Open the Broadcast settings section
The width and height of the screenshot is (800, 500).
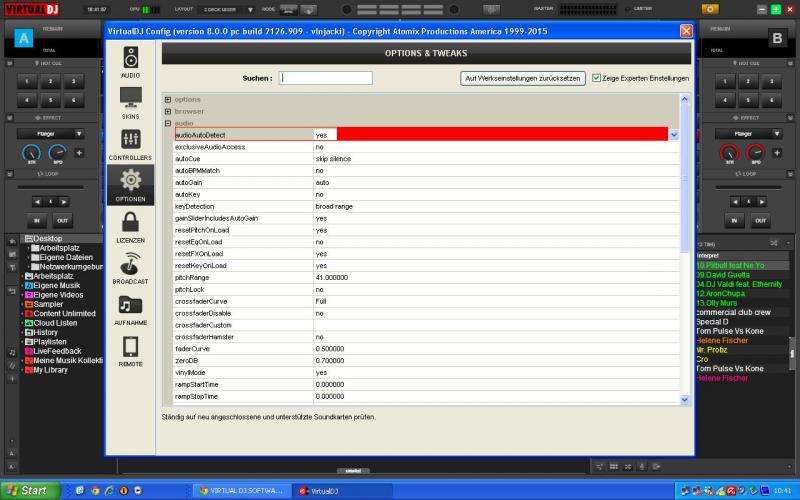[130, 267]
